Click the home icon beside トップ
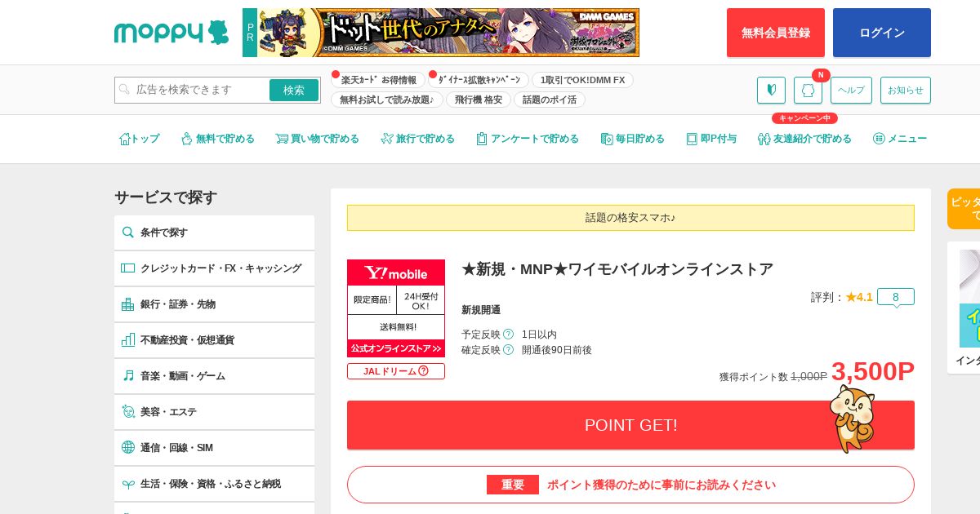This screenshot has width=980, height=514. 124,139
